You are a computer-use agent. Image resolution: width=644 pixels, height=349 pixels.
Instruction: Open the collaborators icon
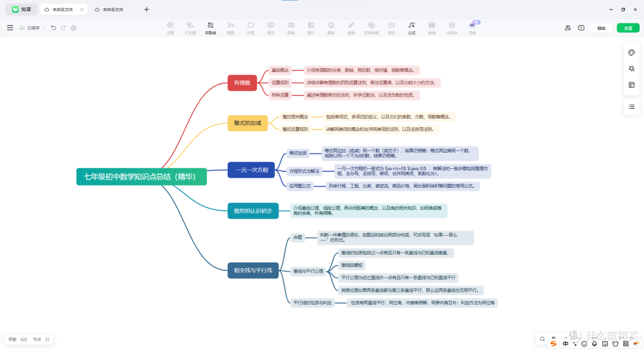tap(568, 27)
